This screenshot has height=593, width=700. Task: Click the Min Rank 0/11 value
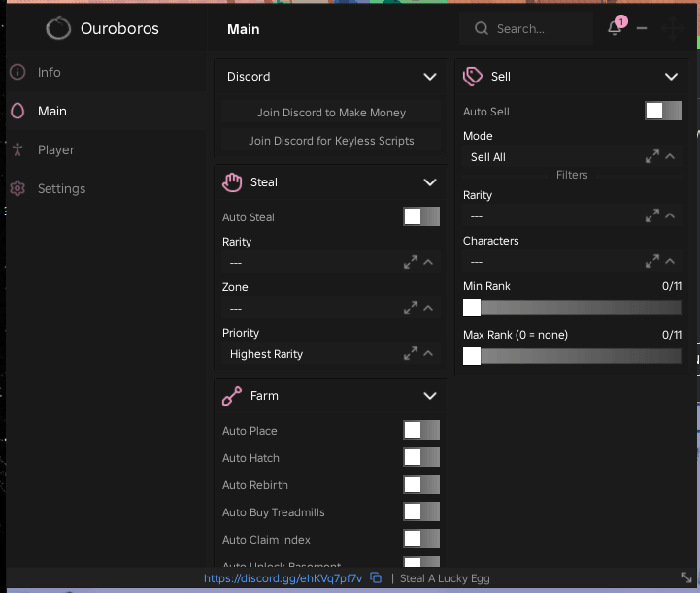tap(672, 286)
